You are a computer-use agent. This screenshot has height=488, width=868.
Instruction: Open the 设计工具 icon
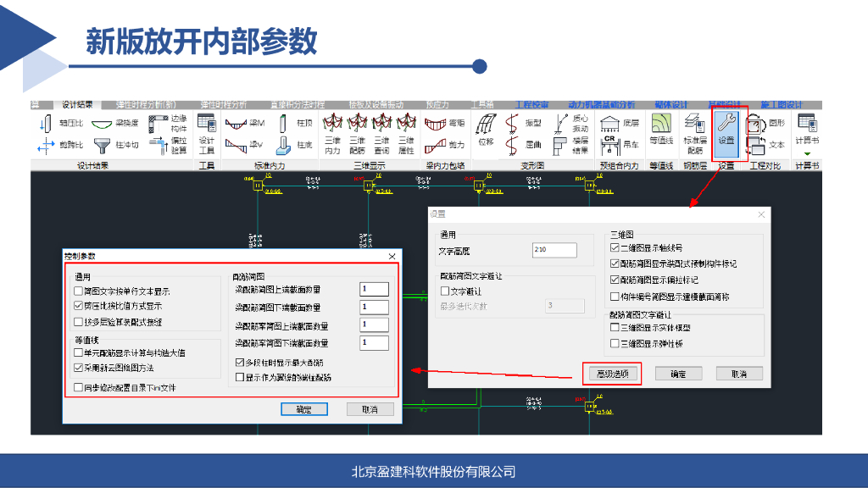click(x=207, y=123)
